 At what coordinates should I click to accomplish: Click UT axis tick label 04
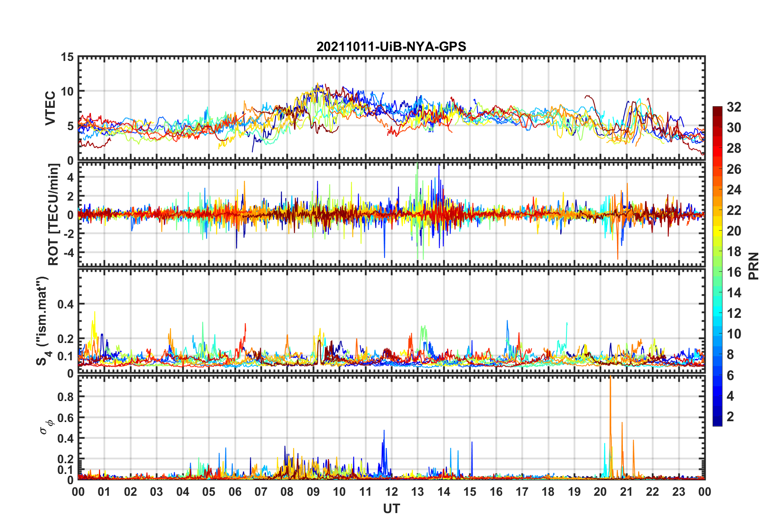[183, 492]
